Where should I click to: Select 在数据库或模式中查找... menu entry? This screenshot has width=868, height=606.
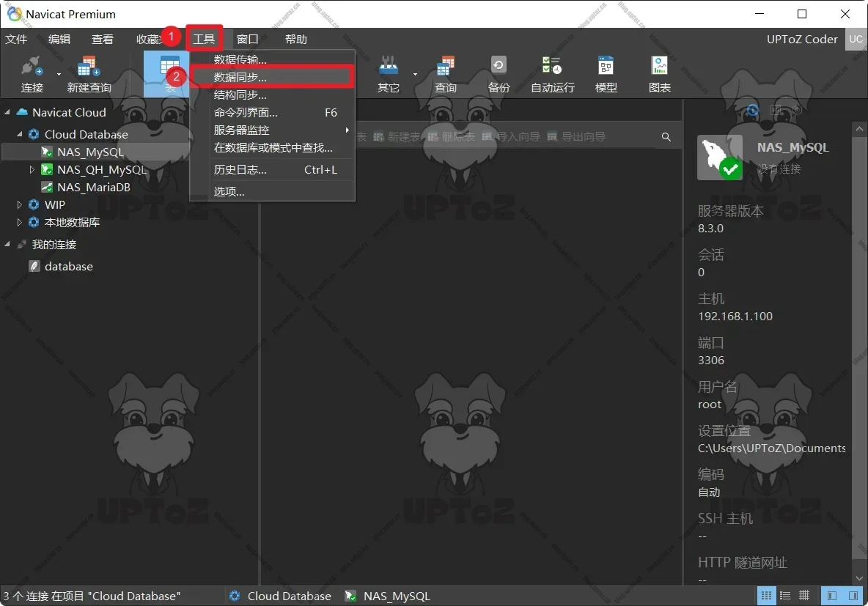tap(273, 148)
